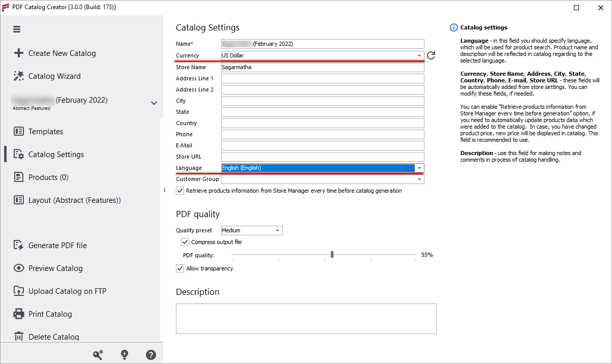This screenshot has width=612, height=364.
Task: Click the key license icon at bottom
Action: click(x=98, y=355)
